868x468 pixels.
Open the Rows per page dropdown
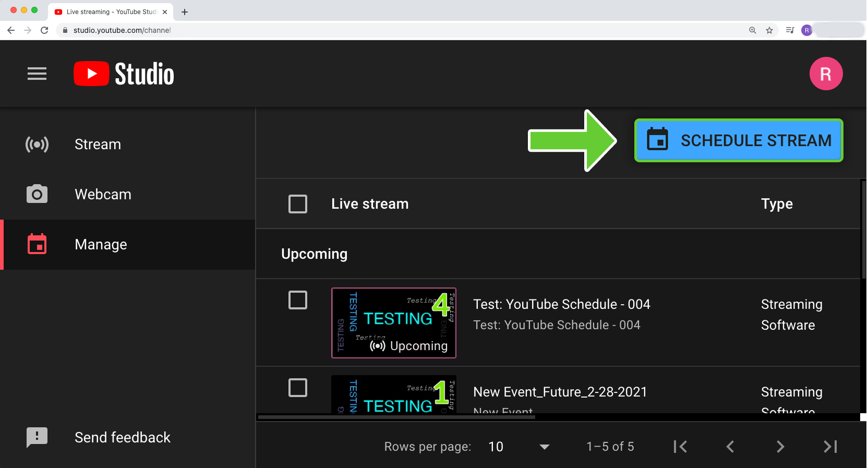(519, 447)
